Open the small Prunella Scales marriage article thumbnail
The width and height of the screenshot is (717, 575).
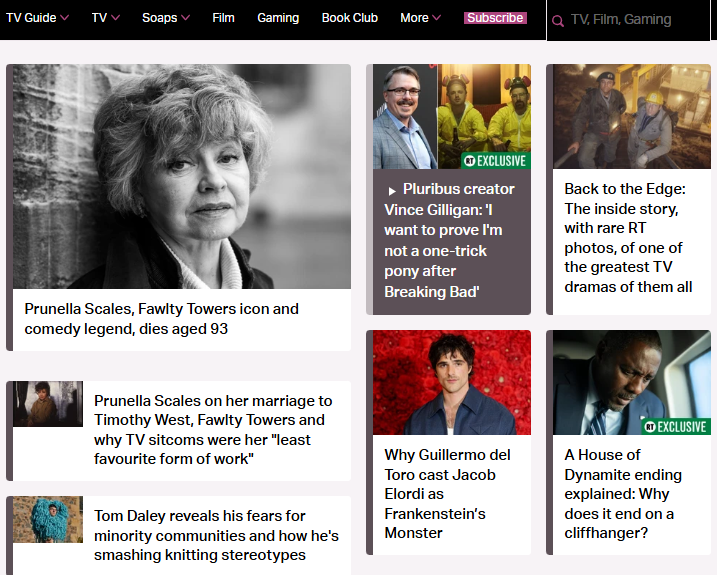pos(48,404)
